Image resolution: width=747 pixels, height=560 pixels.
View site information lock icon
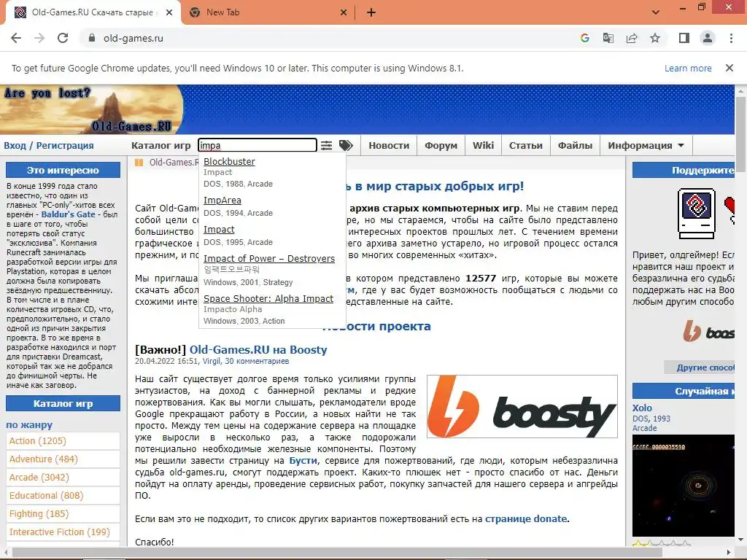92,38
